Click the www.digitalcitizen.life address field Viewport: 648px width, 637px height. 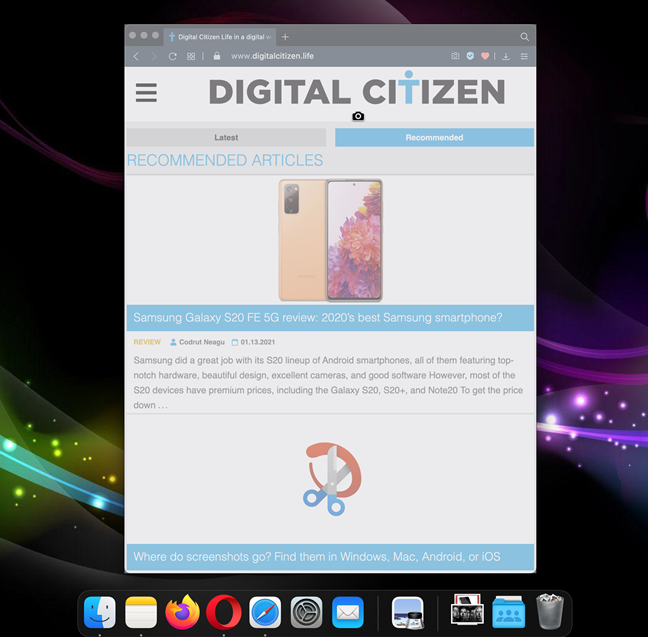pos(272,56)
